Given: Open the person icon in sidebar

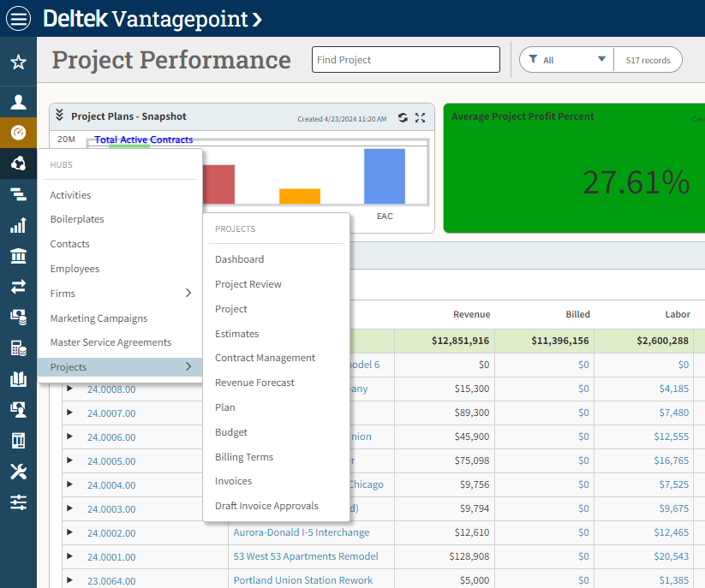Looking at the screenshot, I should click(18, 103).
